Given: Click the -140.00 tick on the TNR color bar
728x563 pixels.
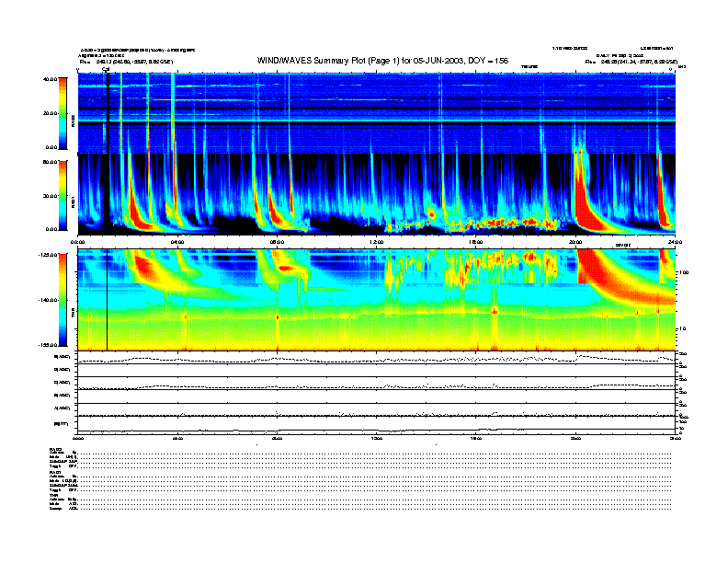Looking at the screenshot, I should 48,300.
